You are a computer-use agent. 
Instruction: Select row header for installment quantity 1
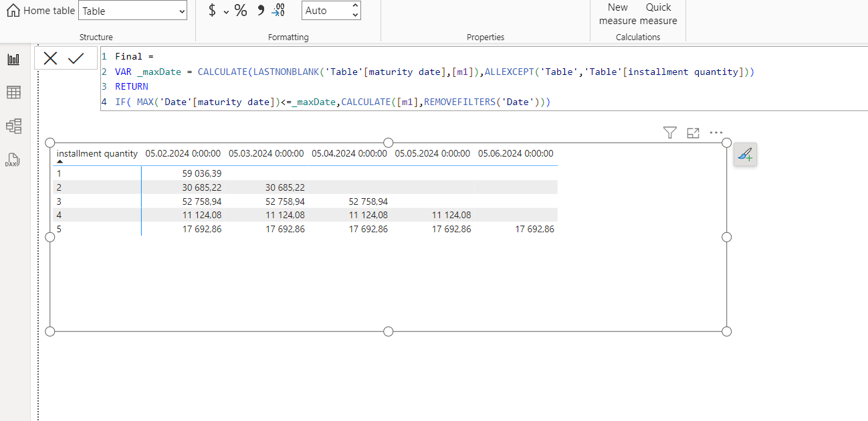(x=59, y=173)
